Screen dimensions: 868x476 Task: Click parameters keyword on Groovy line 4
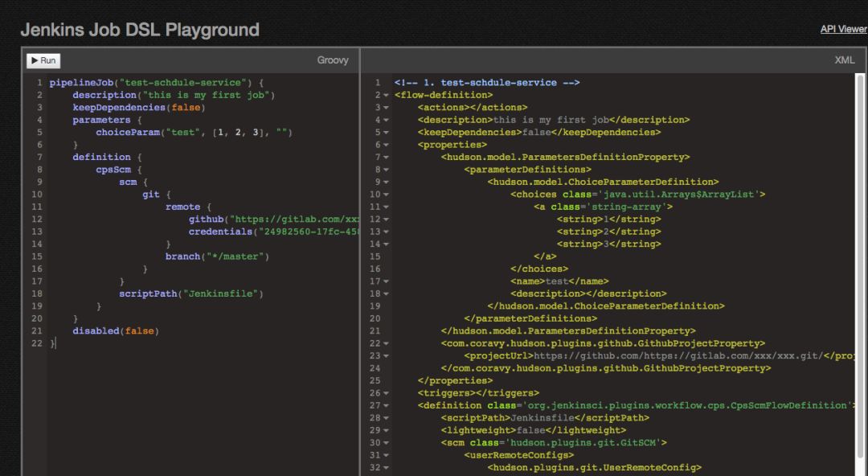point(101,121)
